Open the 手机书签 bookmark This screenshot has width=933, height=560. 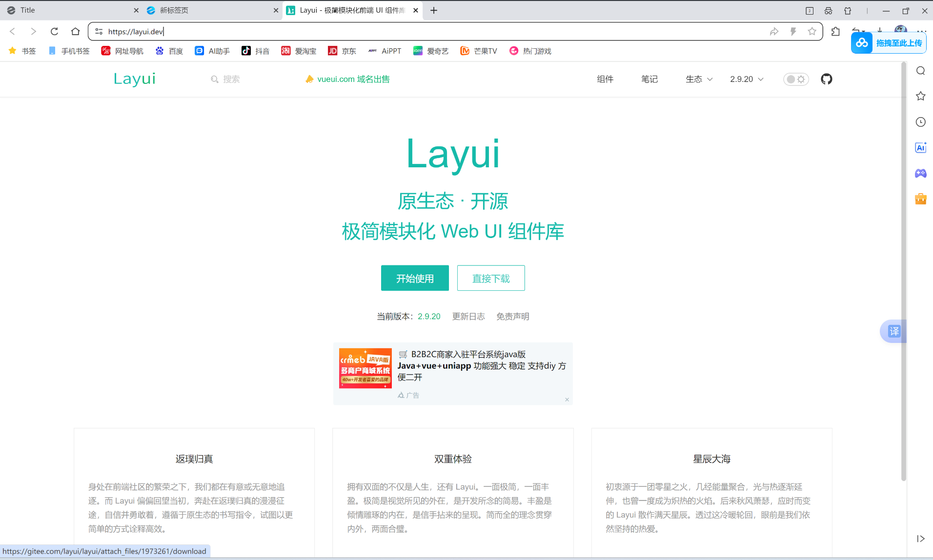(x=69, y=51)
